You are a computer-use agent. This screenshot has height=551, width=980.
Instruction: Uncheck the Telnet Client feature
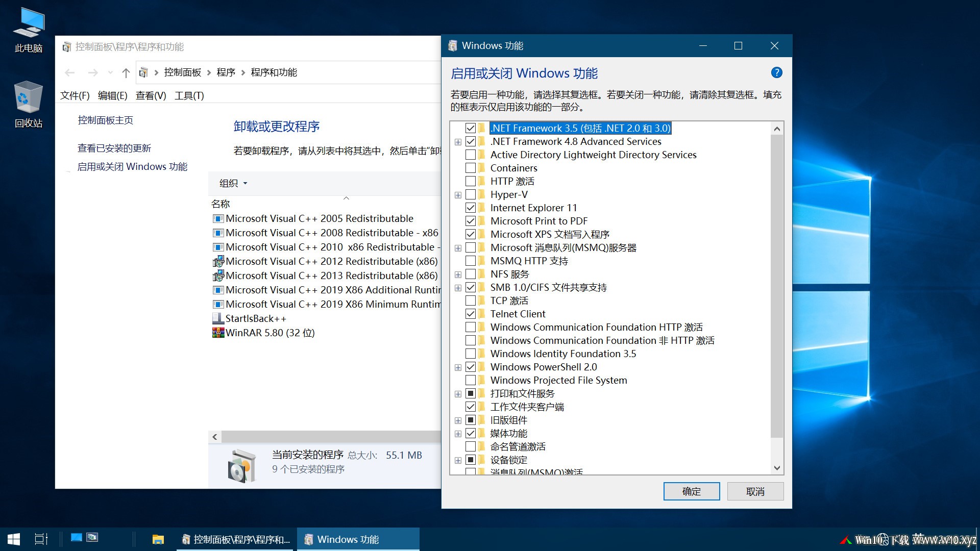[x=471, y=314]
